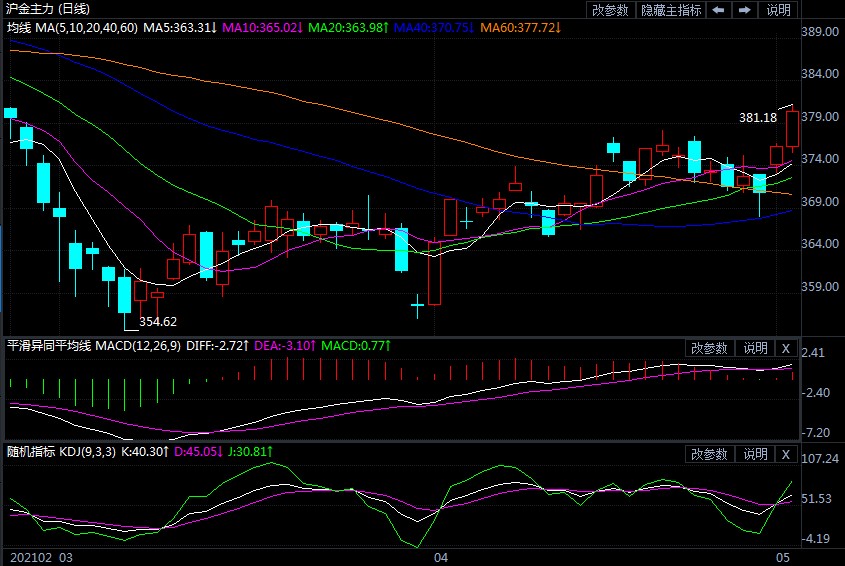
Task: Edit KDJ parameters with 改参数
Action: point(709,454)
